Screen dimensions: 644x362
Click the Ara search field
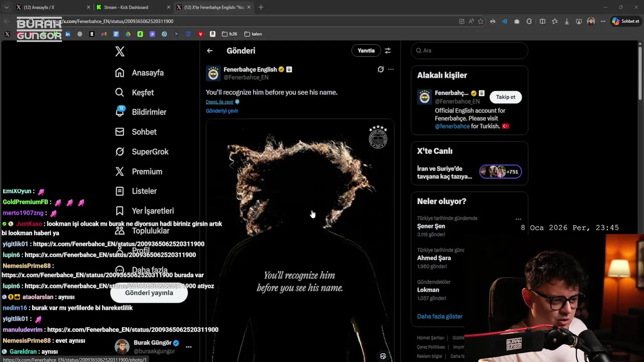(469, 51)
